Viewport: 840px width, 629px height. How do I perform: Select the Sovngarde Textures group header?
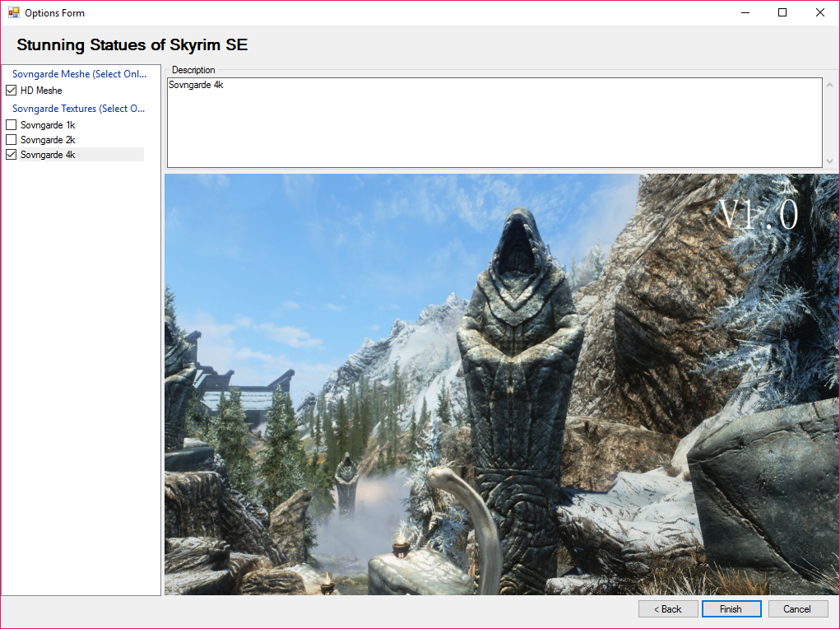pyautogui.click(x=79, y=109)
